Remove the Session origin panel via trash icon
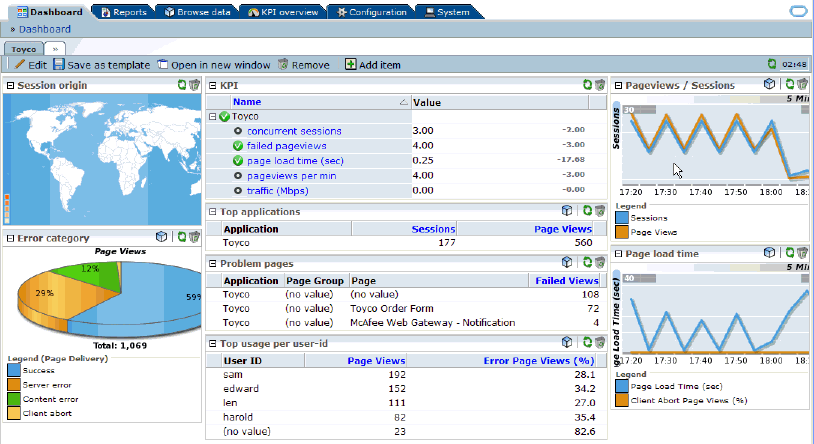This screenshot has height=444, width=814. point(195,85)
